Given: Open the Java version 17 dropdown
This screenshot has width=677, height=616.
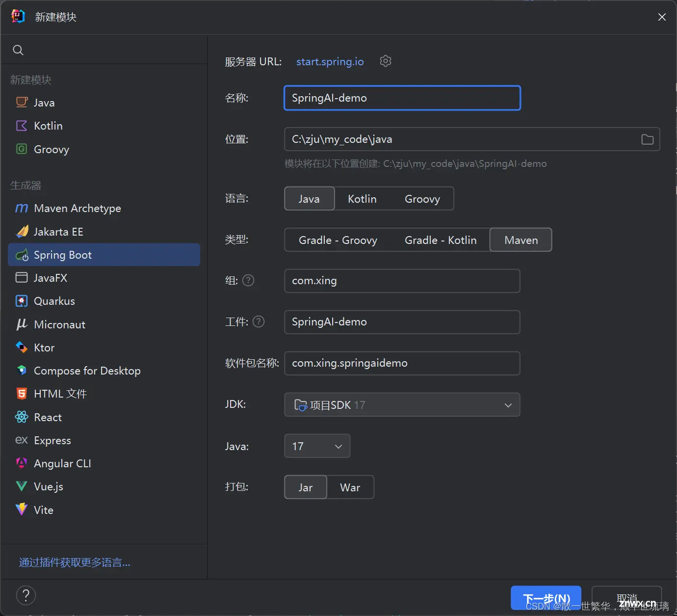Looking at the screenshot, I should 317,446.
